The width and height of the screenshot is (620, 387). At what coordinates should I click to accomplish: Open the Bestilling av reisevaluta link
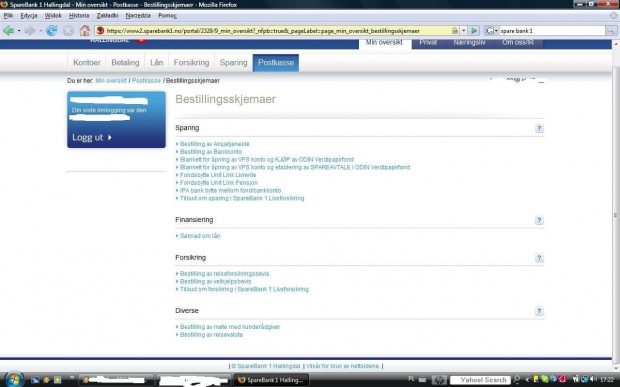click(211, 335)
